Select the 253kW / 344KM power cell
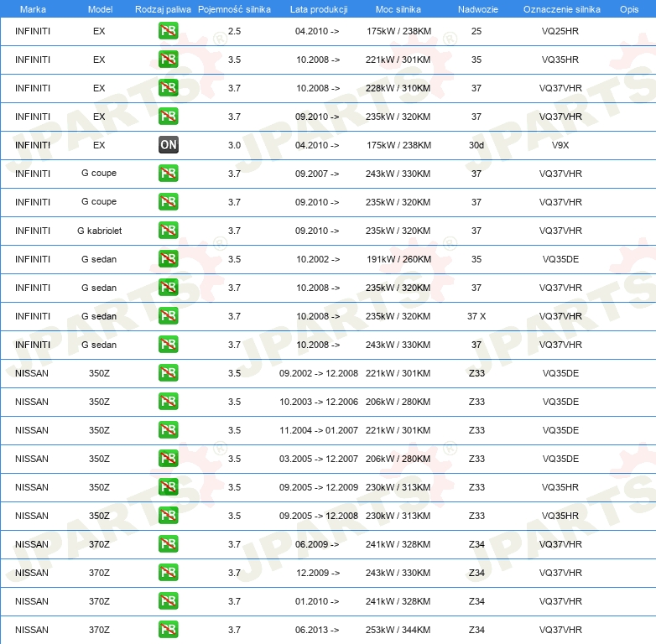Viewport: 656px width, 644px height. pos(398,630)
